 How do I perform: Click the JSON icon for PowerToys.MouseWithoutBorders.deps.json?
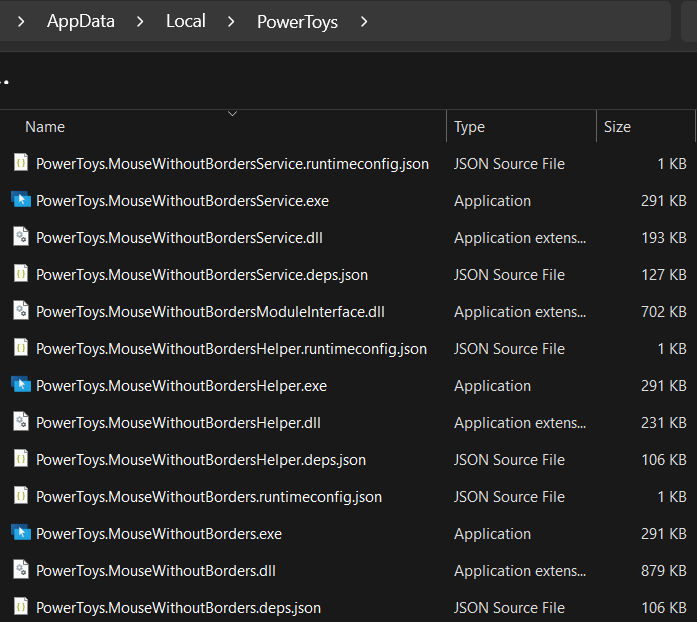pos(21,607)
